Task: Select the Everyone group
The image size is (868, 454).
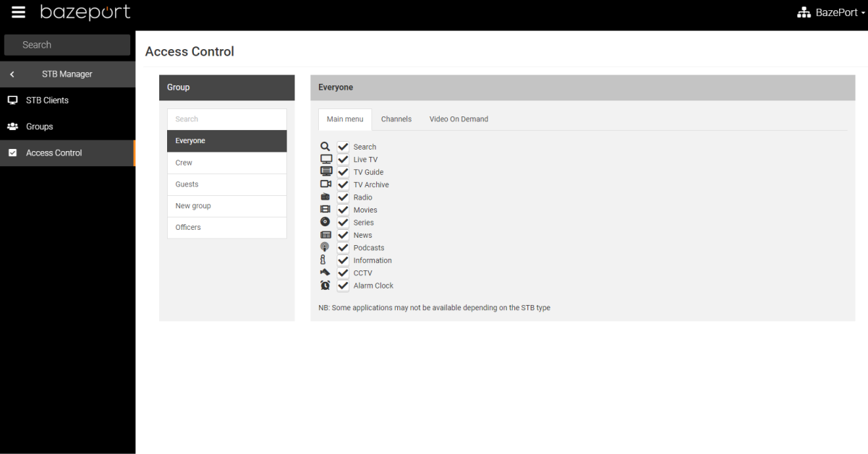Action: [x=227, y=141]
